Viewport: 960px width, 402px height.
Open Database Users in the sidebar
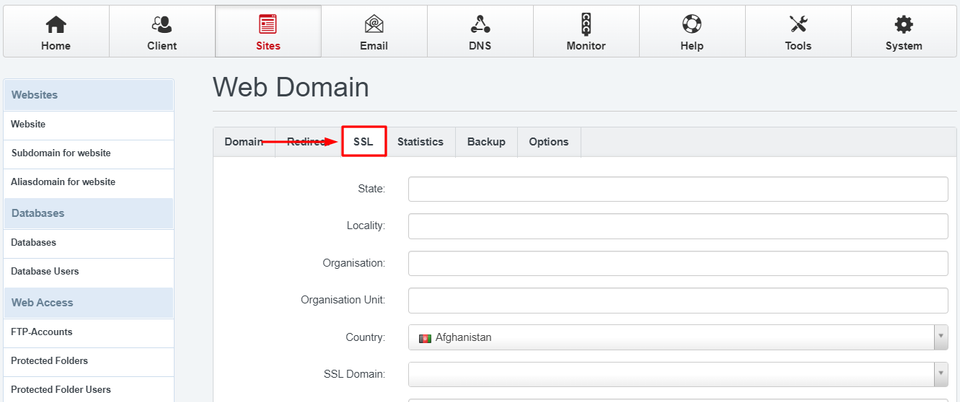pos(45,271)
